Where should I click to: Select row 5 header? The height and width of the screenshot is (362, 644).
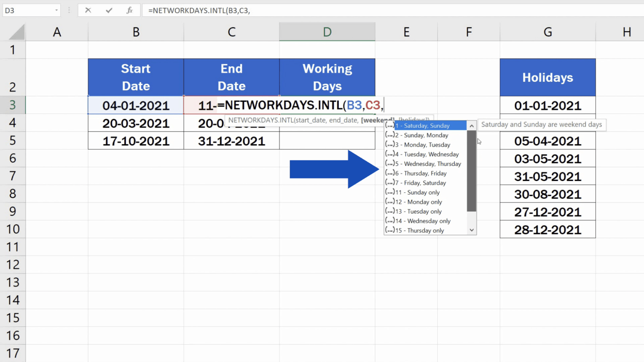[x=13, y=141]
